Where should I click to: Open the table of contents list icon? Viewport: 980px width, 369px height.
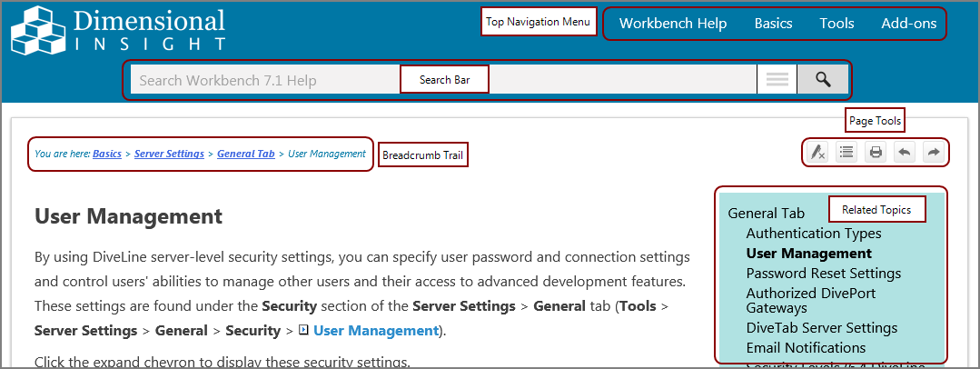(846, 152)
